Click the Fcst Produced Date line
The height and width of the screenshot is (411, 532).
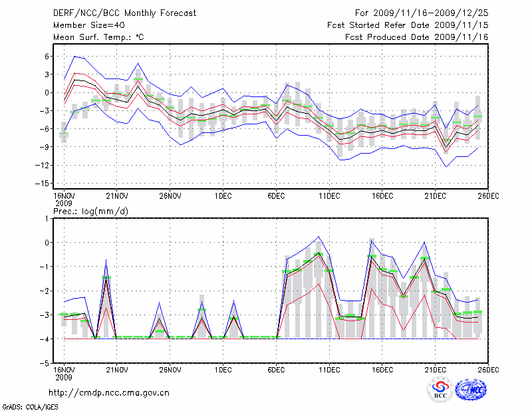(416, 37)
